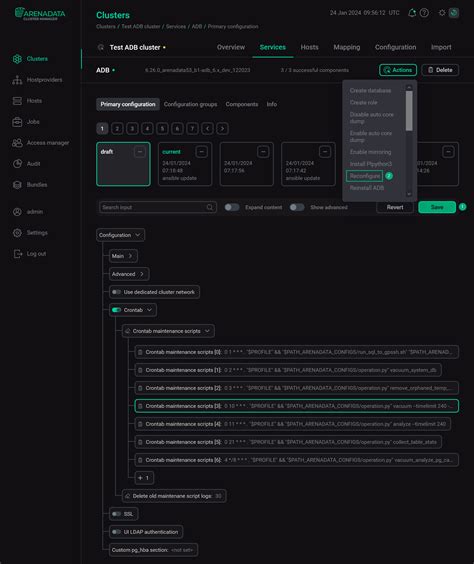Choose Create database action
474x564 pixels.
pyautogui.click(x=370, y=91)
